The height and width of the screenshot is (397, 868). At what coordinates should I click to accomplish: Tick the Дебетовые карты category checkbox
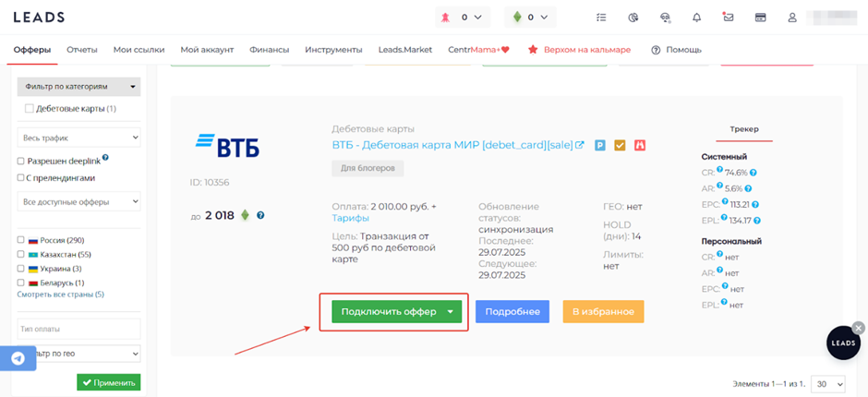click(30, 109)
